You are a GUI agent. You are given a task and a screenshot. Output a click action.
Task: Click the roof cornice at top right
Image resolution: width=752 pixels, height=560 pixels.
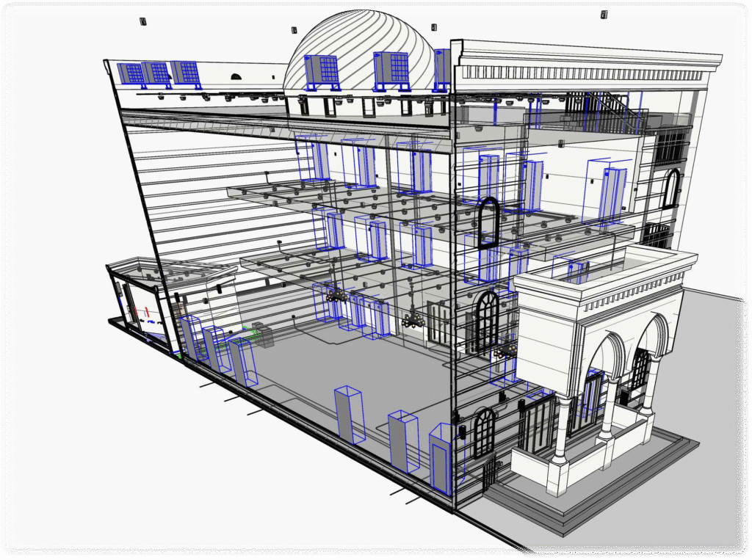pyautogui.click(x=587, y=59)
